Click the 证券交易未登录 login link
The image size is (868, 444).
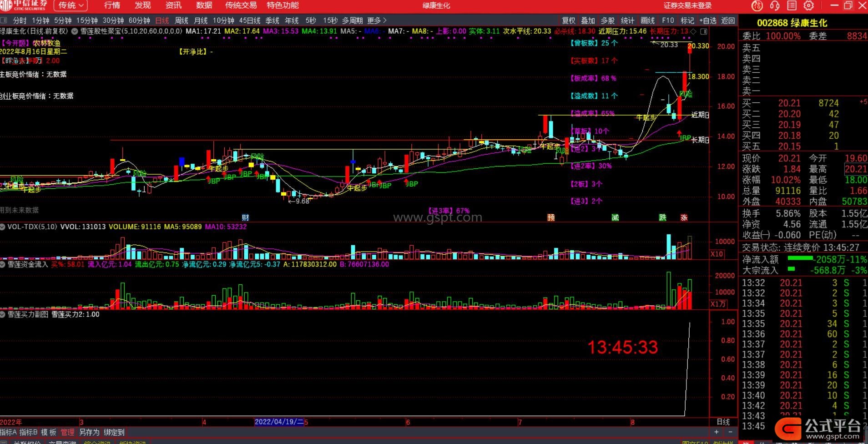(687, 5)
